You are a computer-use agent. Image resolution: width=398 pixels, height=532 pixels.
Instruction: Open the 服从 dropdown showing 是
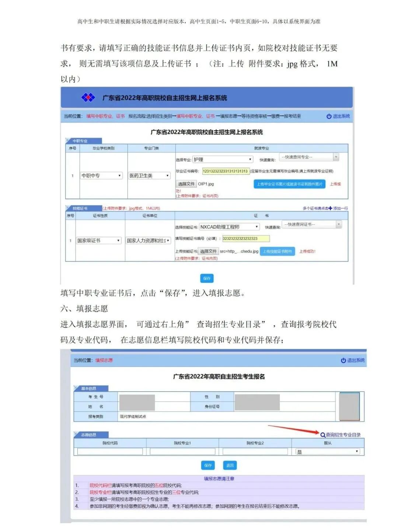[x=328, y=452]
